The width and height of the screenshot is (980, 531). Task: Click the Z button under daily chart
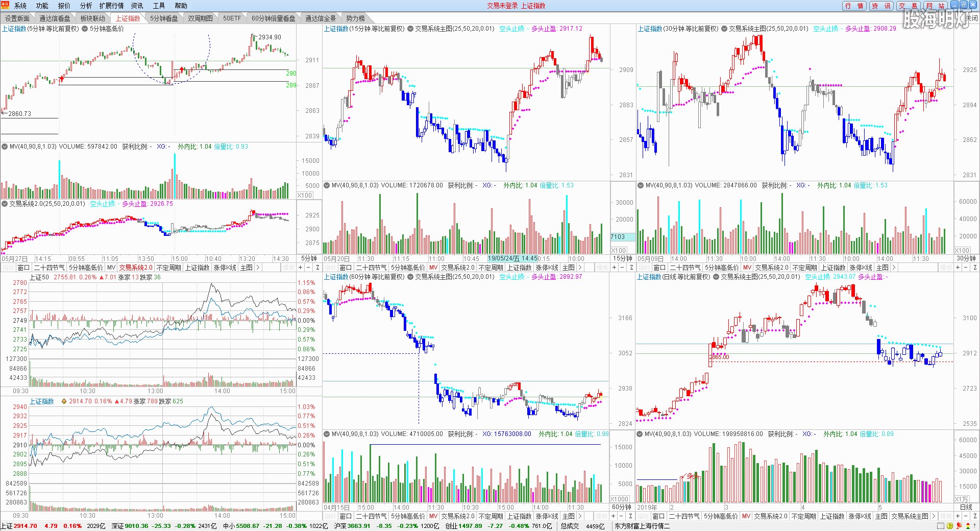[x=975, y=516]
